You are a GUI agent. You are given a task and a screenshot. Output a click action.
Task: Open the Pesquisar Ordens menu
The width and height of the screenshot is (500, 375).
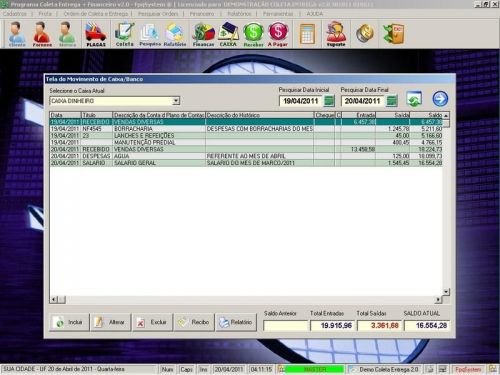pos(158,14)
